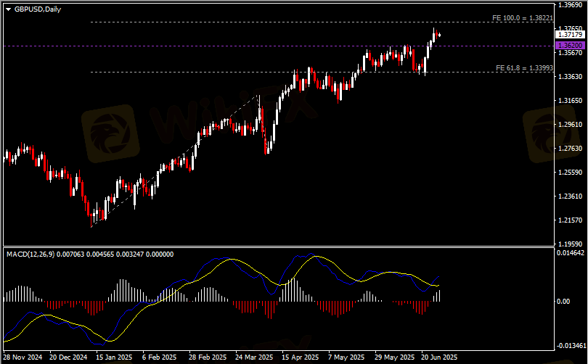
Task: Click the GBPUSD,Daily chart title
Action: pyautogui.click(x=38, y=8)
